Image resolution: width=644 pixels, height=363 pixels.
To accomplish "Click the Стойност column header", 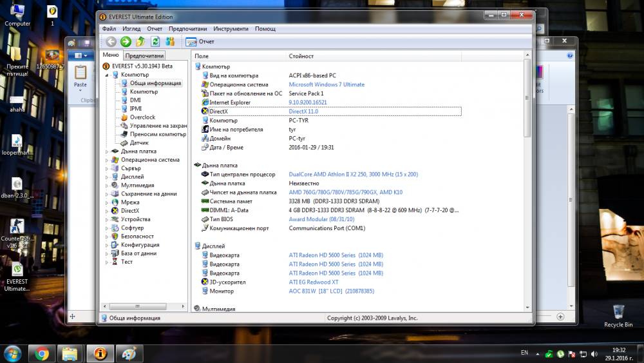I will [374, 56].
